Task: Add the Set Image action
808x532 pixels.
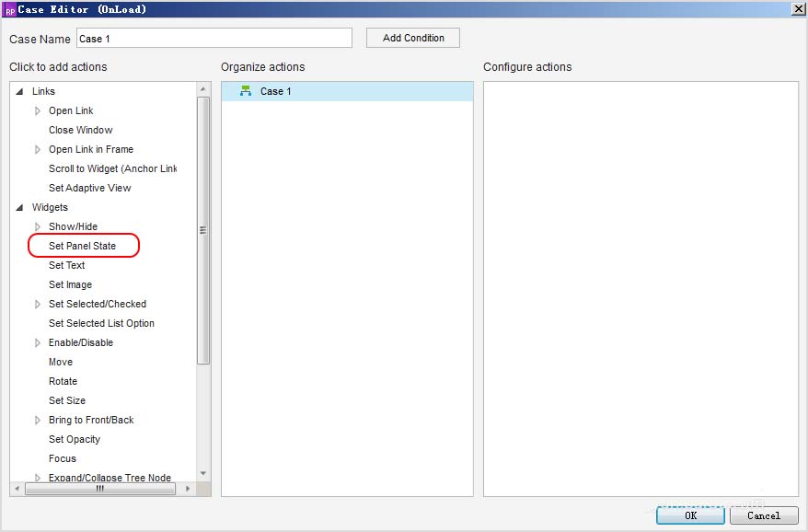Action: click(70, 284)
